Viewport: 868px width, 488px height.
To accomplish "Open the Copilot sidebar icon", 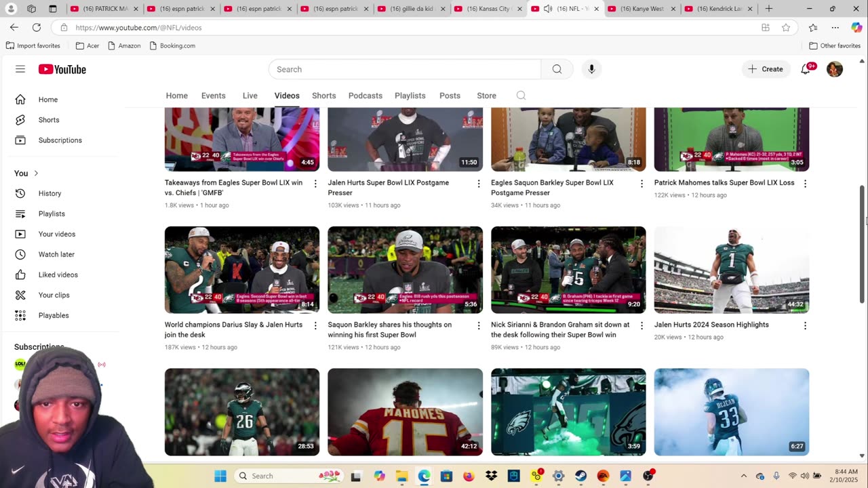I will tap(856, 28).
